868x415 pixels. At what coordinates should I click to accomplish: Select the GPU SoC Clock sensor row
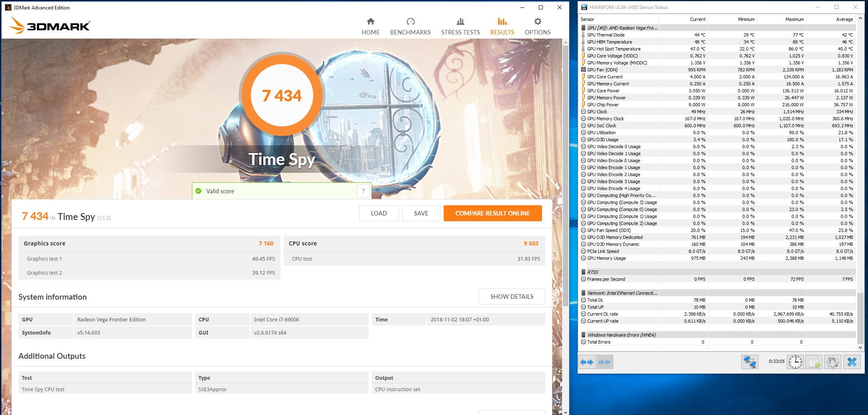[718, 126]
